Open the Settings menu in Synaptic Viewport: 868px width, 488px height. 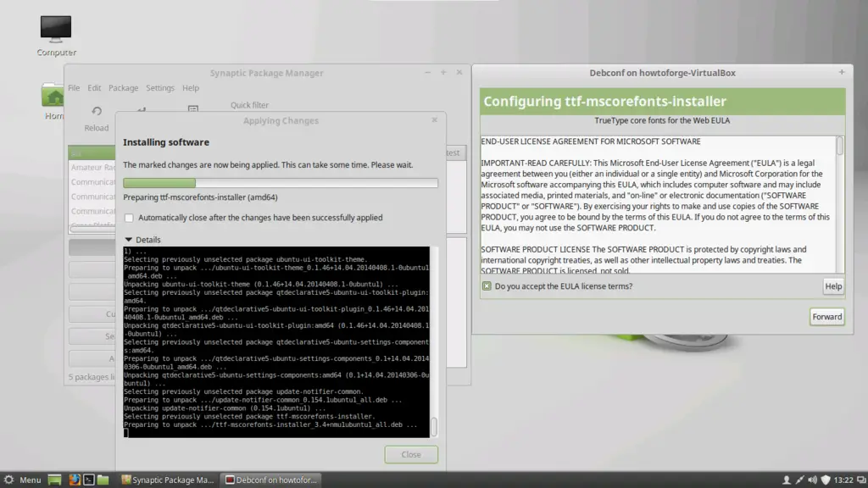160,88
